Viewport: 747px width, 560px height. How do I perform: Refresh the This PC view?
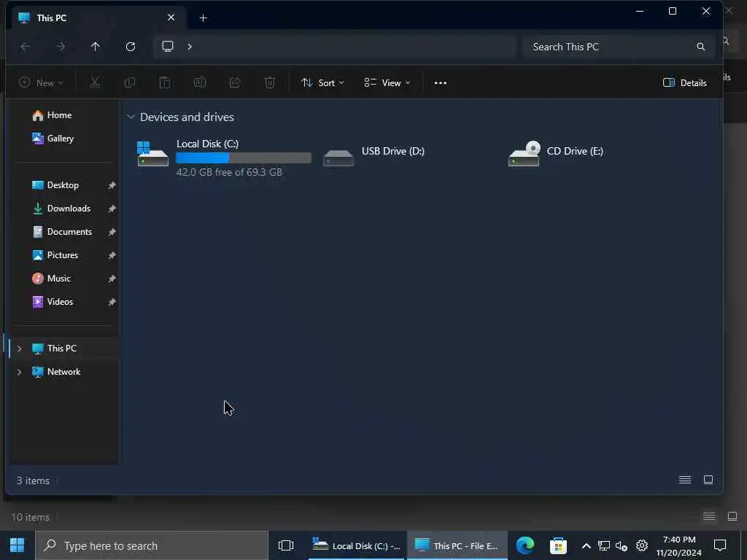coord(131,46)
